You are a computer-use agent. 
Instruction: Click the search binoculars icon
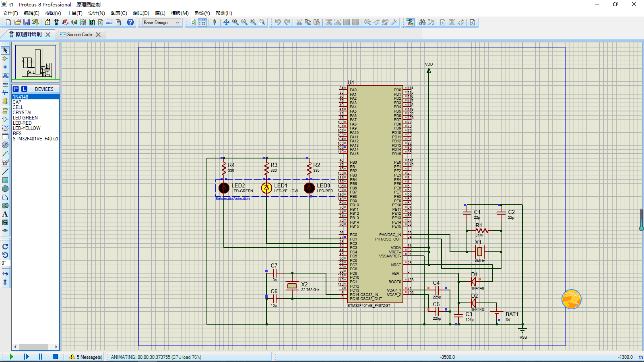(x=422, y=22)
